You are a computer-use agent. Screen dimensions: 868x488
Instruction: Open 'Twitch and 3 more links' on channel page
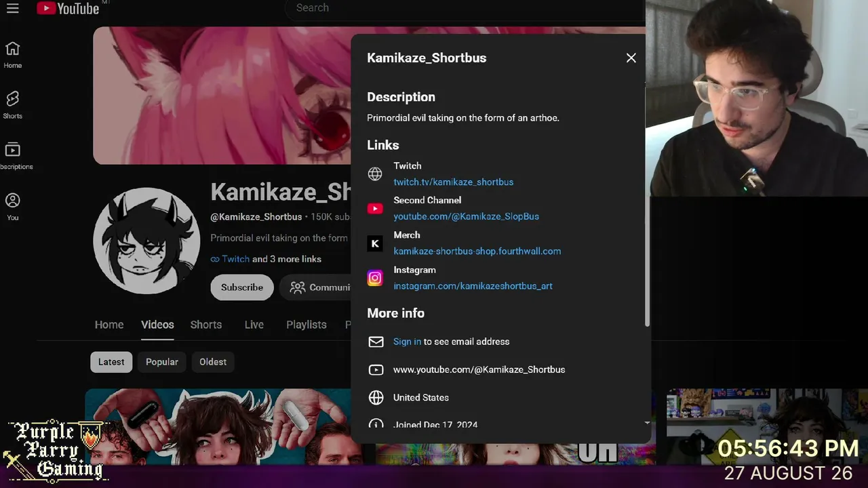click(x=266, y=259)
